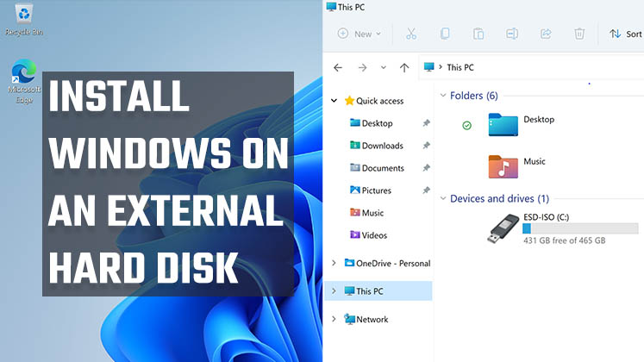Go up one level with up arrow
The width and height of the screenshot is (644, 362).
pyautogui.click(x=404, y=67)
